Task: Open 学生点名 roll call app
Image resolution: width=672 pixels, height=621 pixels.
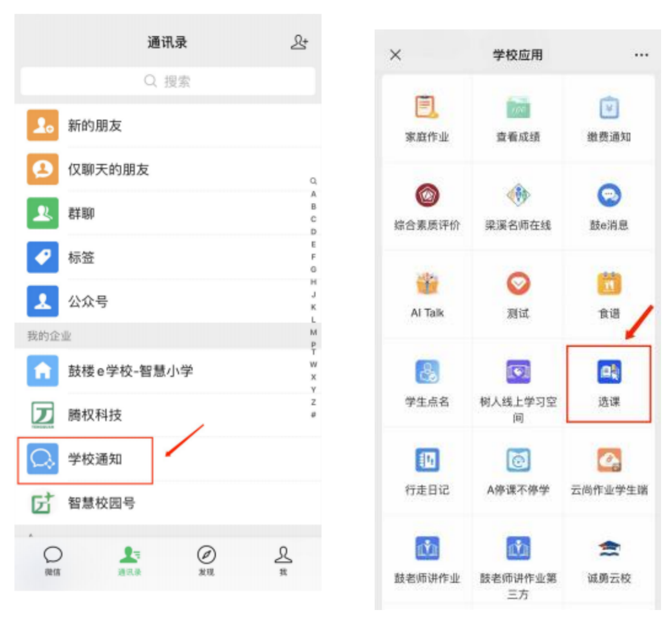Action: pyautogui.click(x=427, y=384)
